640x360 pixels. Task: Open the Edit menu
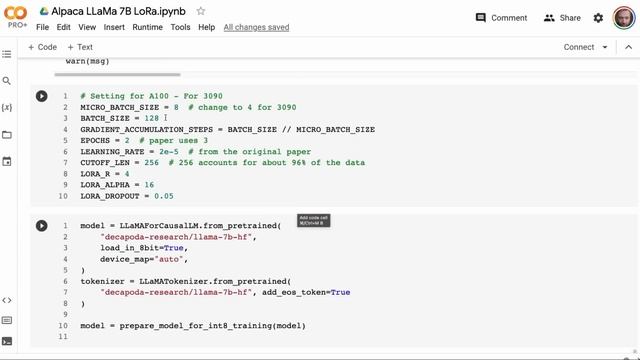point(63,27)
